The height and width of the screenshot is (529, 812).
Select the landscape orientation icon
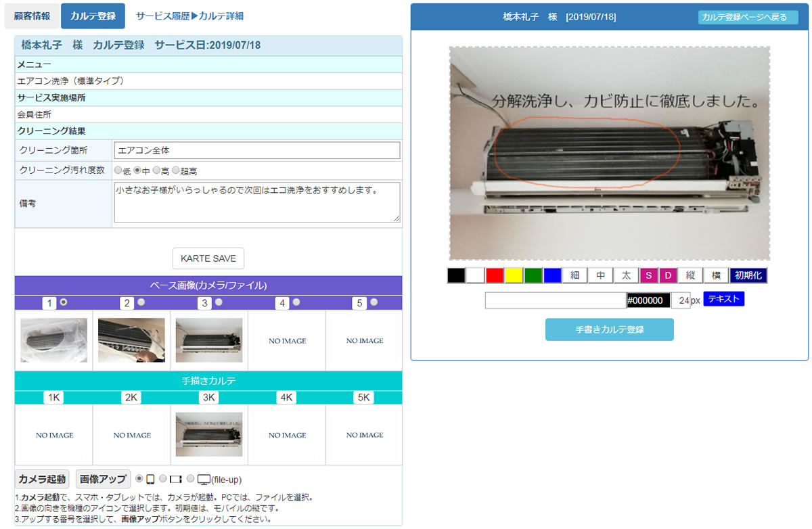pyautogui.click(x=176, y=480)
